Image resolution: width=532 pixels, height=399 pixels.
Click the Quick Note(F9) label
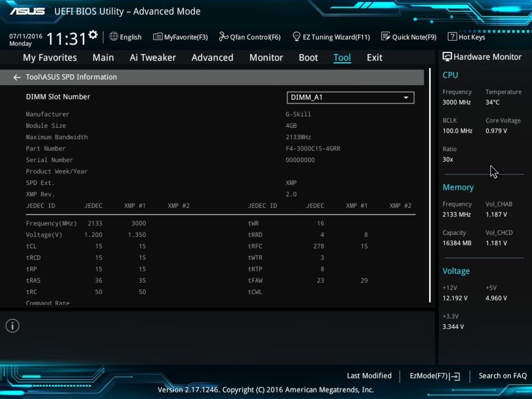tap(414, 37)
